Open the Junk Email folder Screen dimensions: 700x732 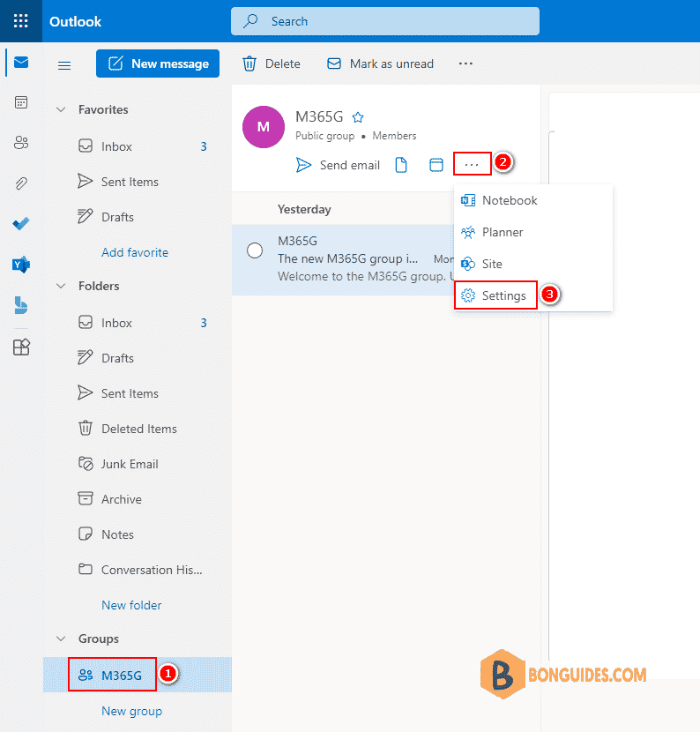pos(138,464)
